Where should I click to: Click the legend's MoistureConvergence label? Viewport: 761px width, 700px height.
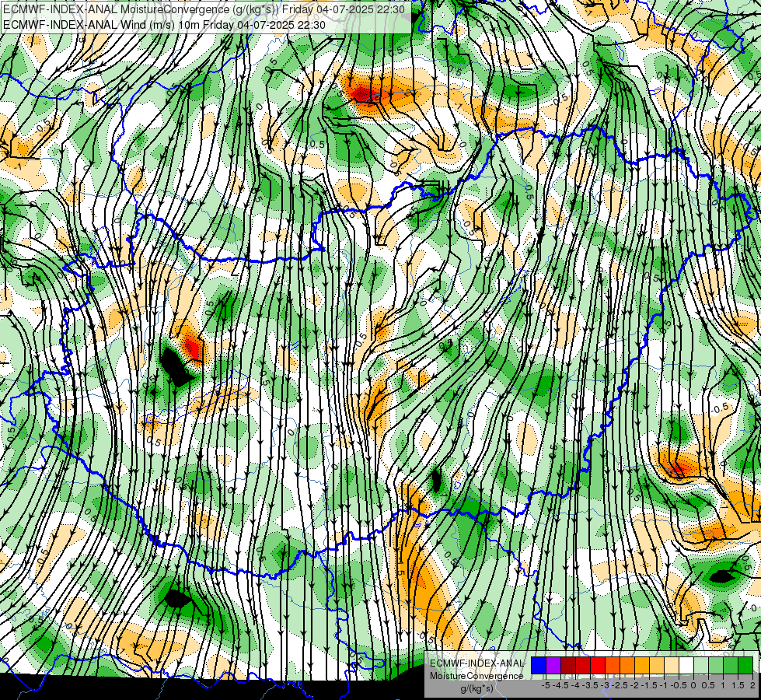[476, 676]
